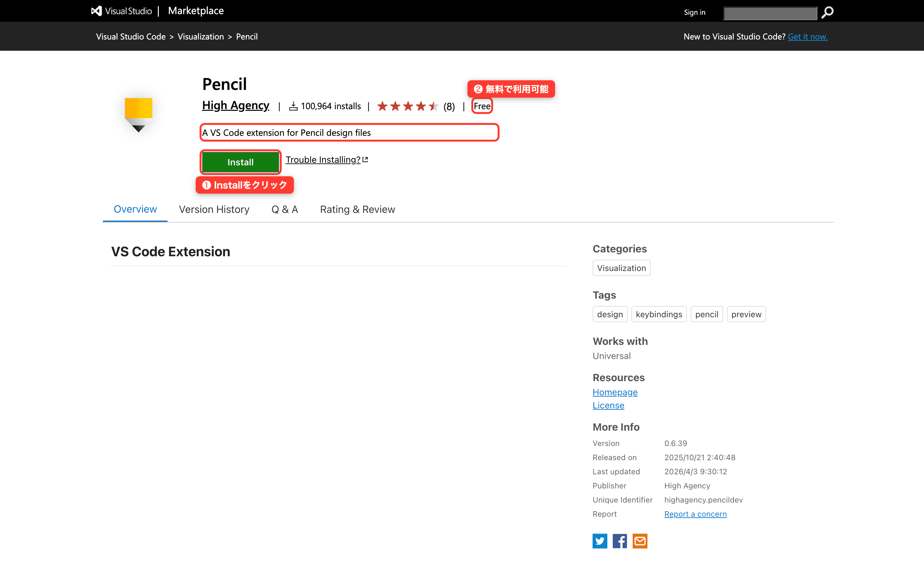Click the Released on date 2025/10/21 2:40:48

[699, 458]
